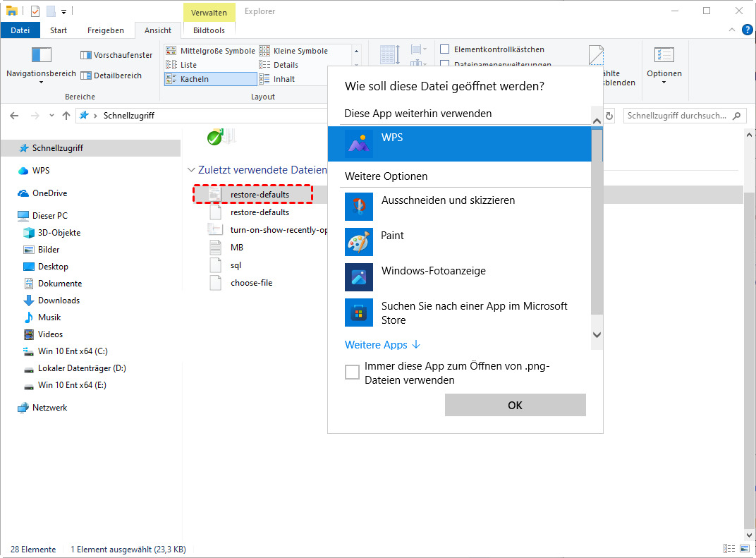Open WPS cloud in navigation pane

[34, 170]
